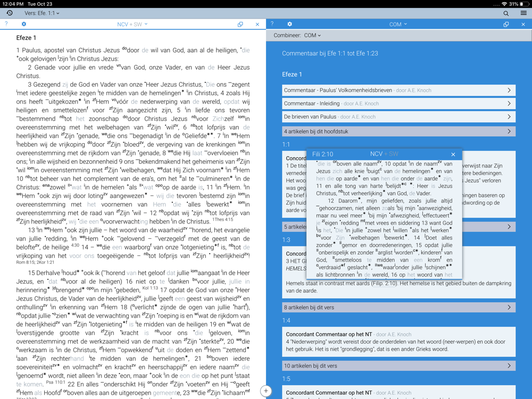Close the Fili 2:10 popup
This screenshot has height=399, width=532.
[453, 154]
